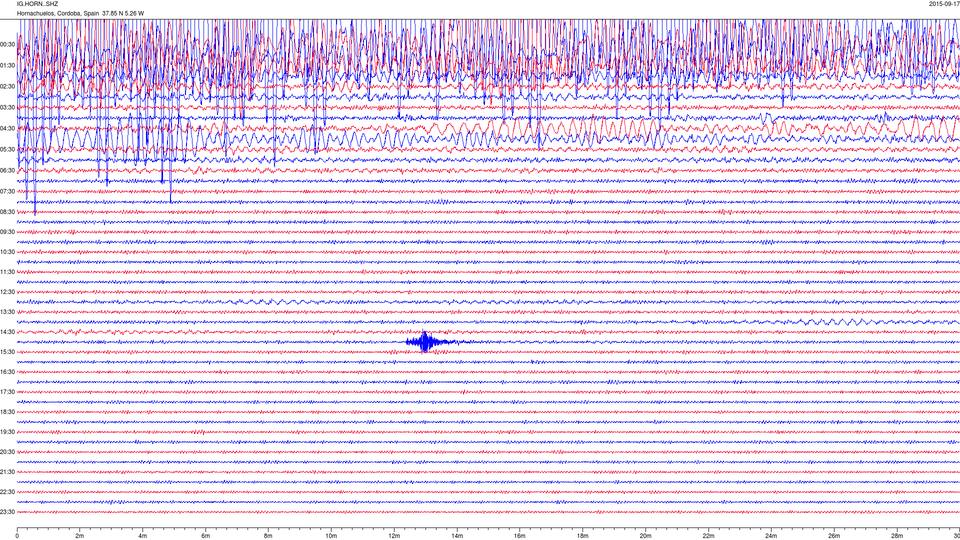This screenshot has width=960, height=540.
Task: Select the 20:30 time label
Action: (7, 452)
